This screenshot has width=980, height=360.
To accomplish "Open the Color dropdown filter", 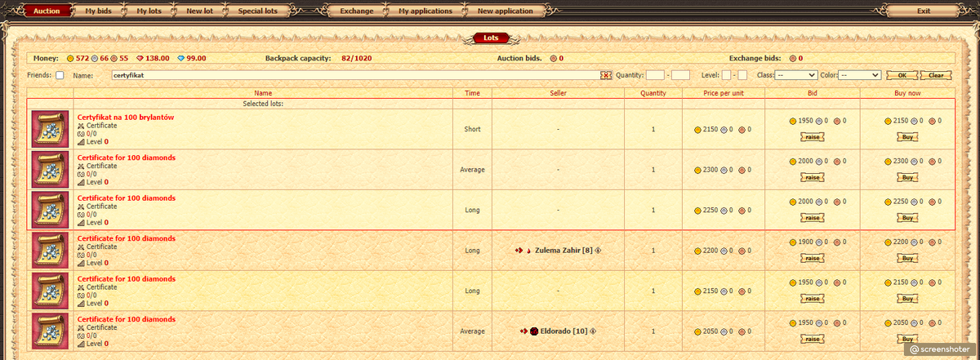I will [x=860, y=75].
